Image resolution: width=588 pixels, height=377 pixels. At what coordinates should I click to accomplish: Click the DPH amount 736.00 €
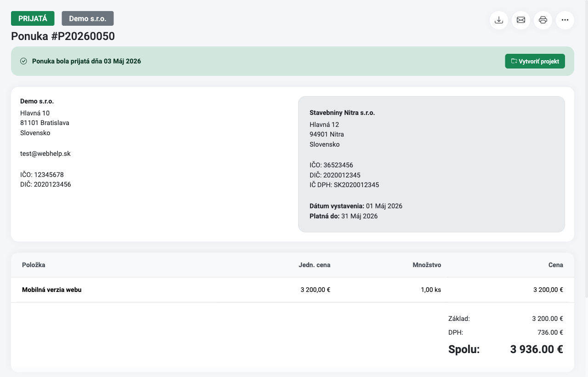point(550,332)
